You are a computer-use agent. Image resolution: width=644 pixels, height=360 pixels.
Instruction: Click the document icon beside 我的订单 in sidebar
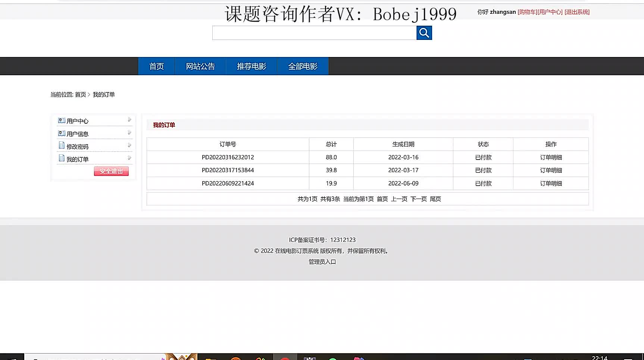click(62, 158)
